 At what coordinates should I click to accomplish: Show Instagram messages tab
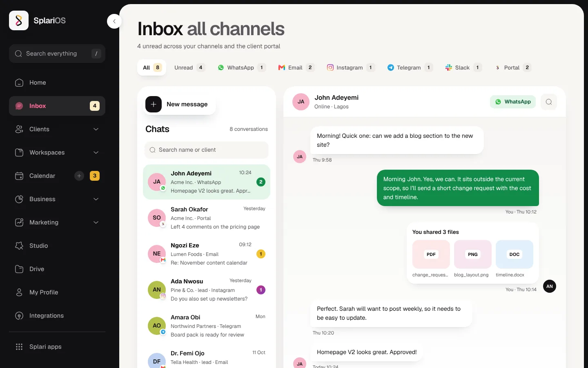point(351,67)
